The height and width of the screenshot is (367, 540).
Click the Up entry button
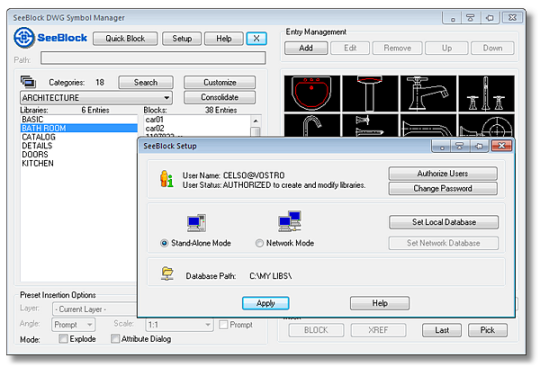447,48
